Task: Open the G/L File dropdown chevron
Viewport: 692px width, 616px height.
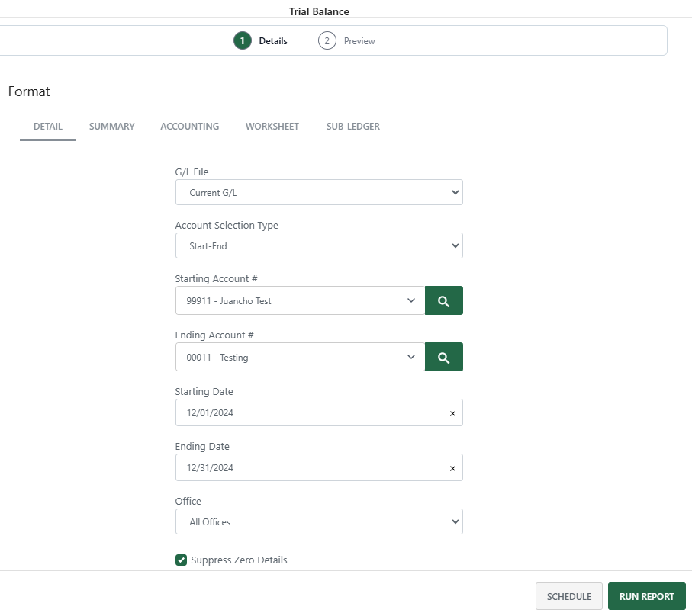Action: [x=454, y=192]
